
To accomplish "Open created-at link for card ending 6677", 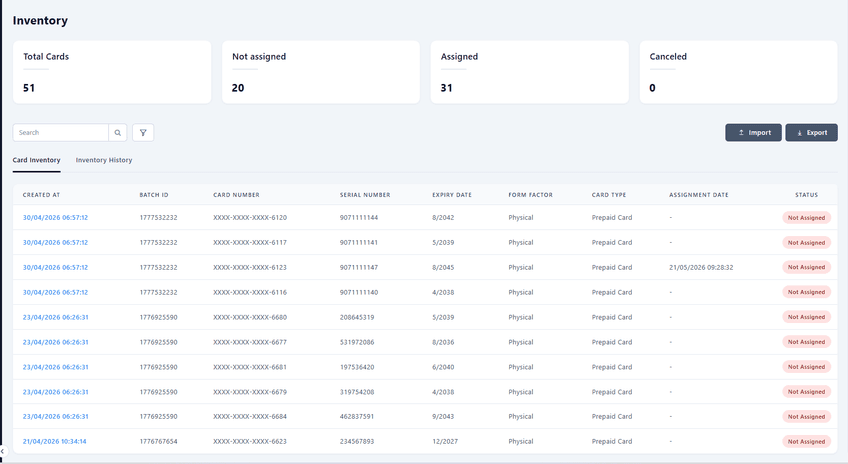I will (x=55, y=342).
